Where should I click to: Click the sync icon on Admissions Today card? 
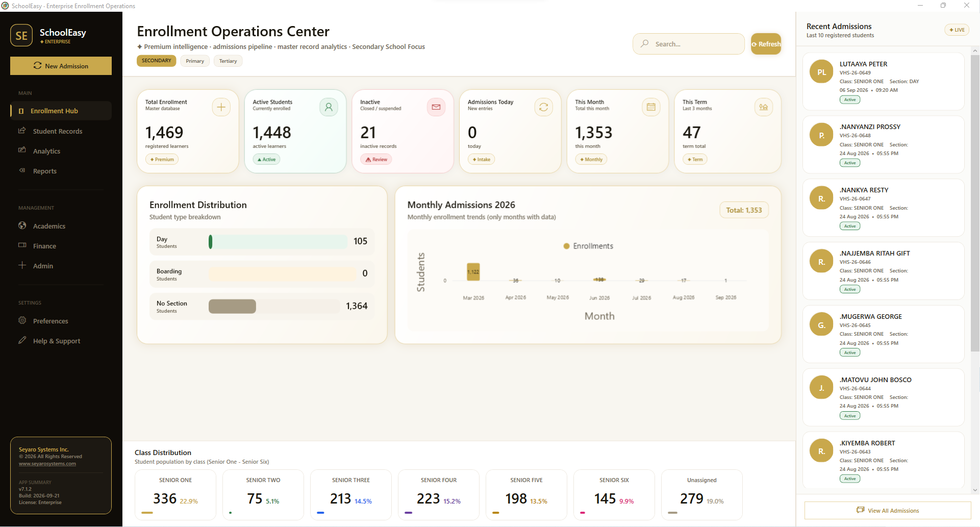click(543, 107)
